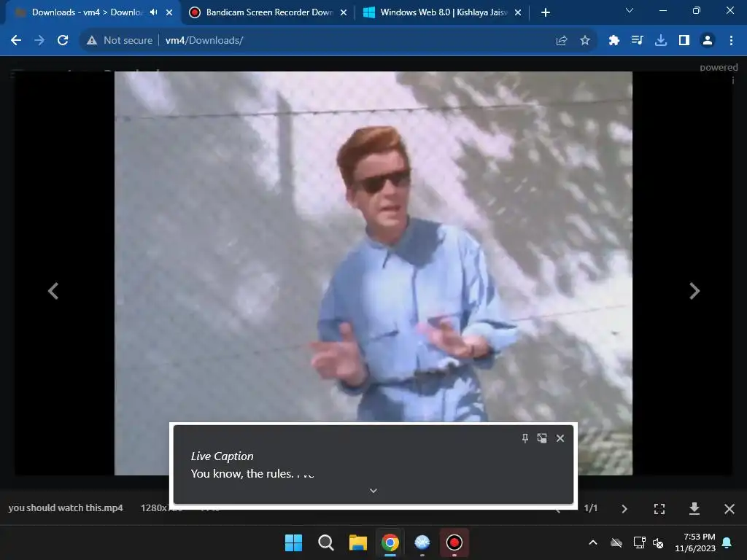
Task: Click the '1/1' item counter
Action: coord(591,508)
